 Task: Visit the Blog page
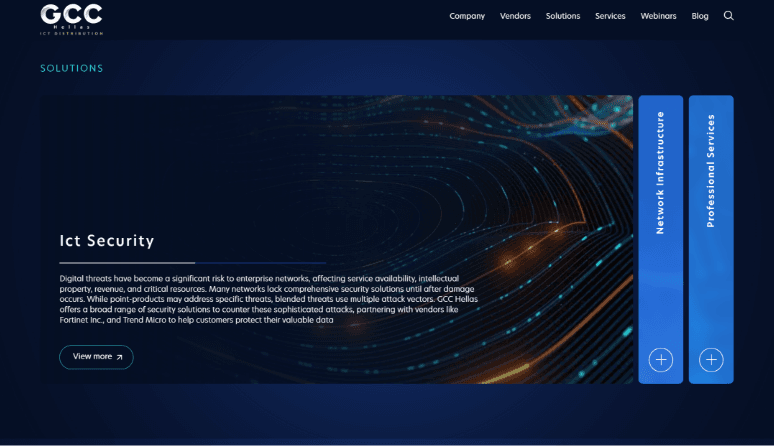(x=700, y=16)
